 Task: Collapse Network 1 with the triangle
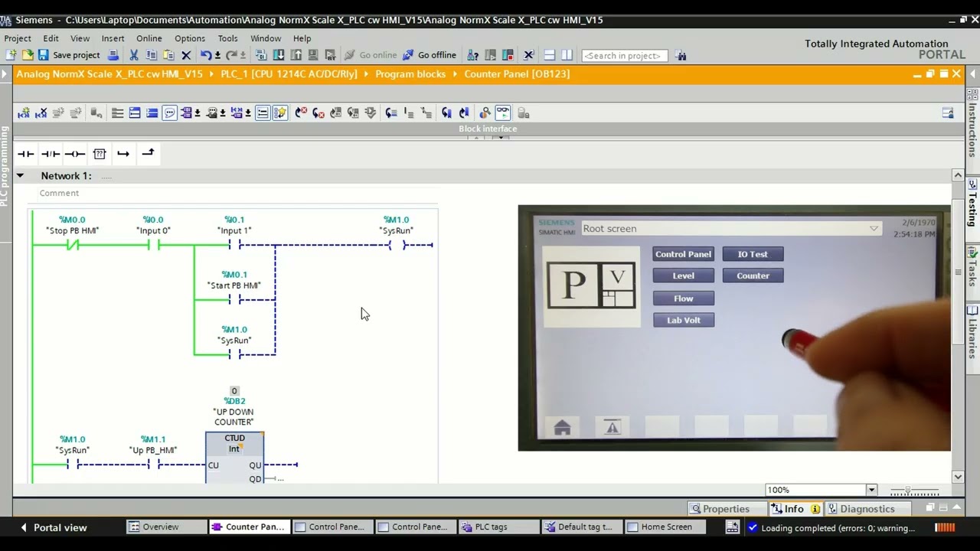click(x=21, y=176)
